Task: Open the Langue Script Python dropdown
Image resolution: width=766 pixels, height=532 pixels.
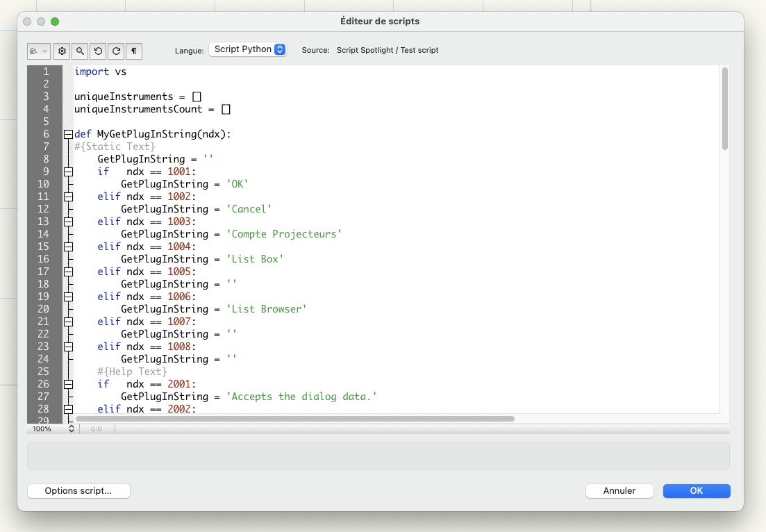Action: 248,50
